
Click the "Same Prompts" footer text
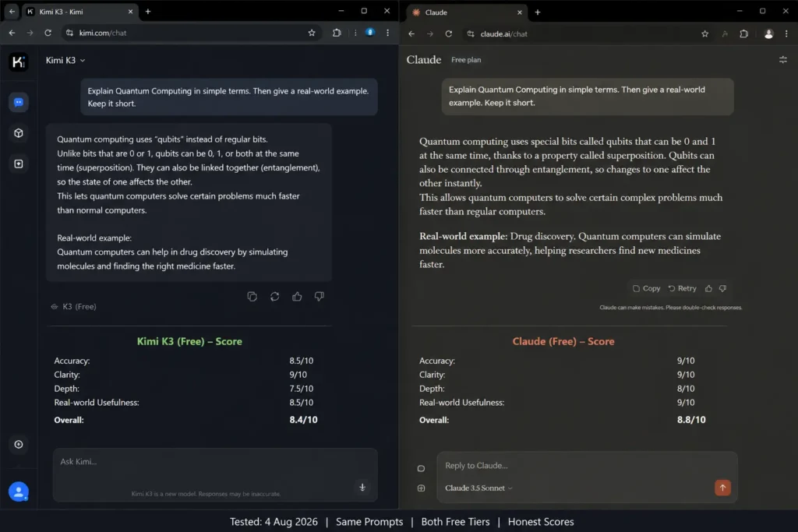pyautogui.click(x=369, y=522)
